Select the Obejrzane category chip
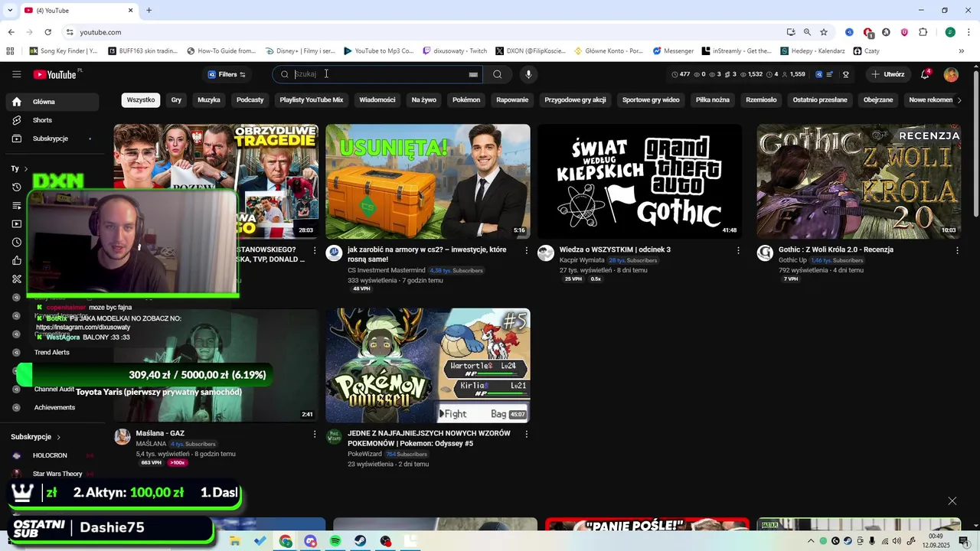Viewport: 980px width, 551px height. click(878, 100)
